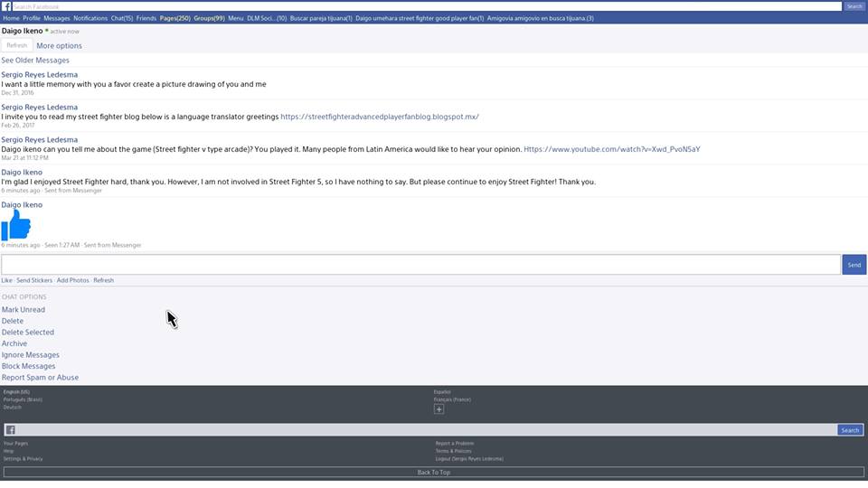Open the youtube.com watch link

tap(612, 149)
